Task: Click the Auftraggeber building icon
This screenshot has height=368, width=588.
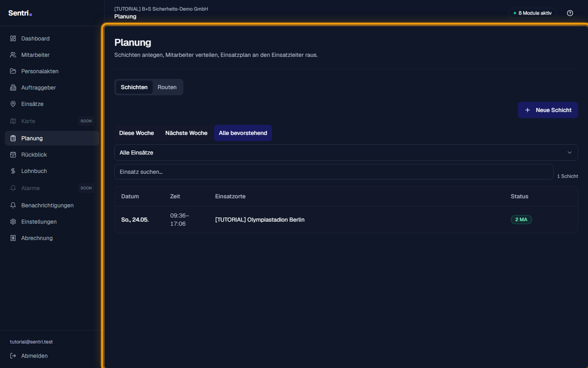Action: pyautogui.click(x=13, y=88)
